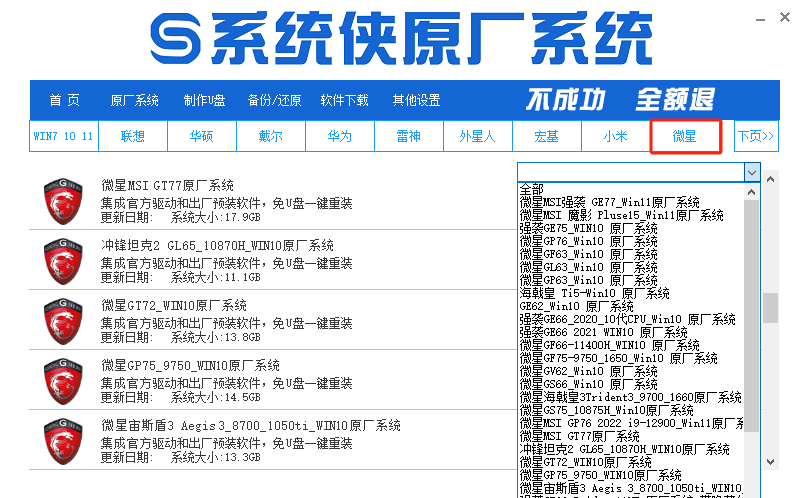Screen dimensions: 808x498
Task: Select the 微星 brand tab
Action: 685,136
